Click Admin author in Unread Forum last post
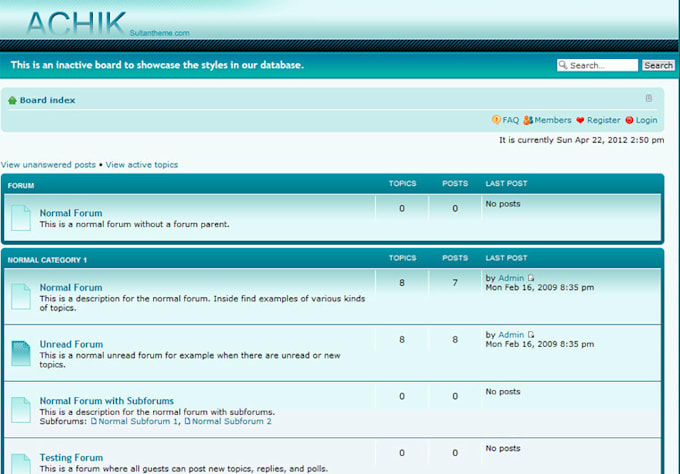Image resolution: width=680 pixels, height=474 pixels. tap(511, 335)
